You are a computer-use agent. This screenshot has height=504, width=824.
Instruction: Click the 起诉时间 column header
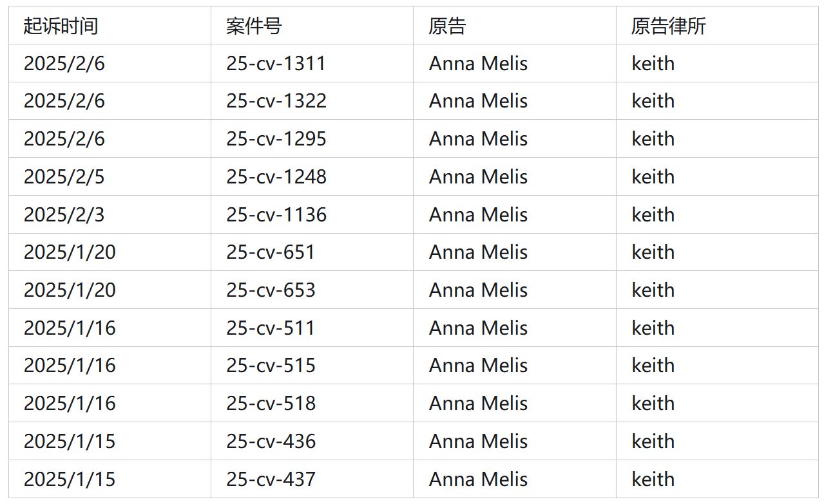pos(61,26)
